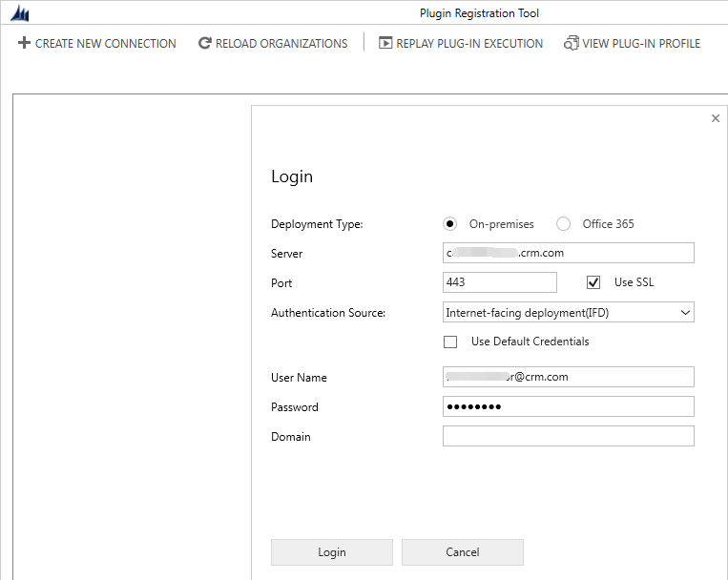Click the Login button
Viewport: 728px width, 580px height.
[x=332, y=552]
